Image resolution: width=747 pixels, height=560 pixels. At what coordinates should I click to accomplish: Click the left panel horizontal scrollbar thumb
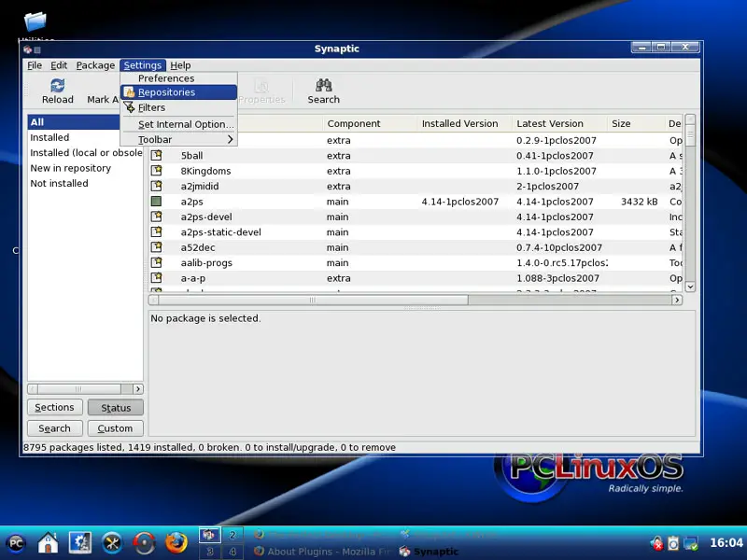79,389
